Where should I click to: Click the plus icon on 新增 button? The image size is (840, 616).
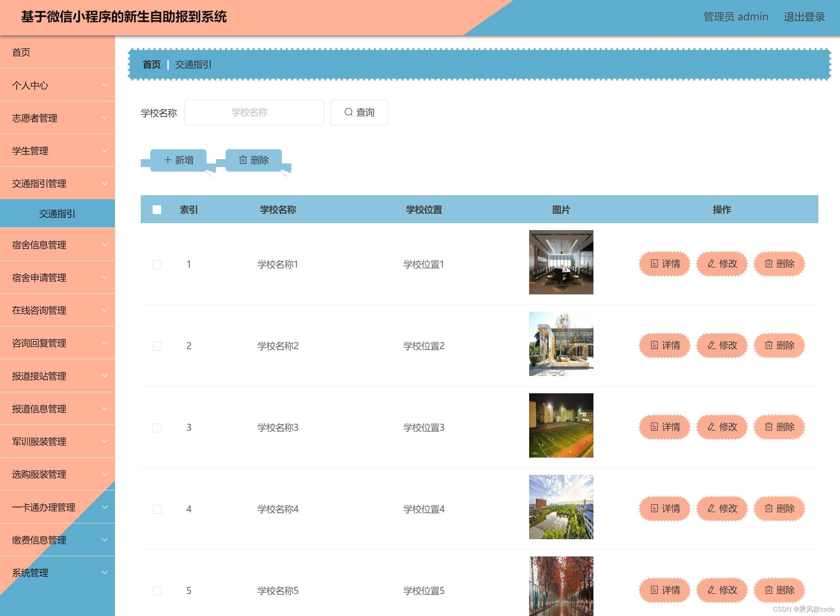pos(168,160)
